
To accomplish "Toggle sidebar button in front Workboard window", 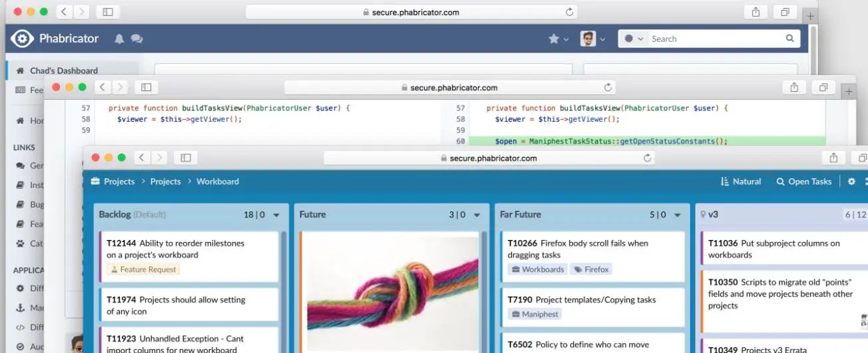I will pyautogui.click(x=186, y=158).
